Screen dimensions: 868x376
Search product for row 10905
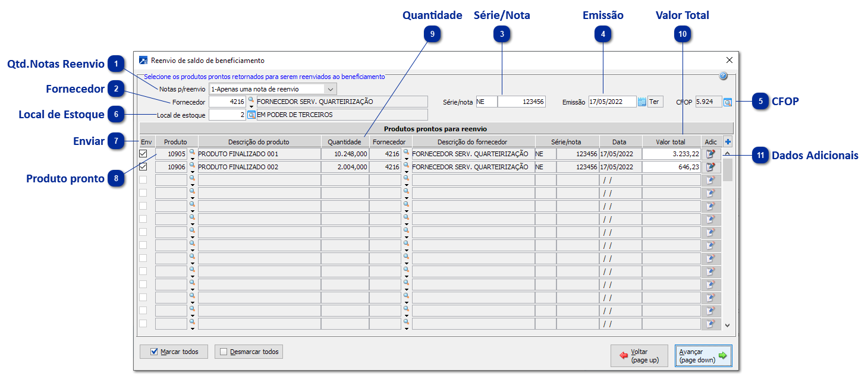(192, 152)
